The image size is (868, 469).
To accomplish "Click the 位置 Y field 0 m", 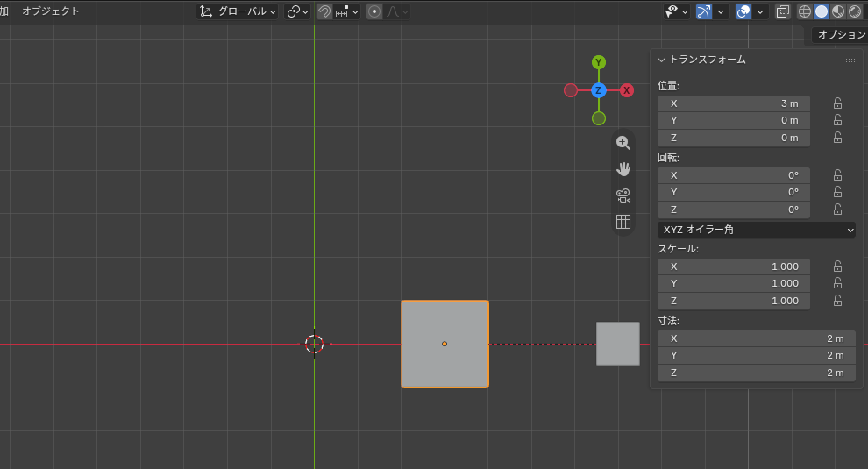I will click(734, 120).
